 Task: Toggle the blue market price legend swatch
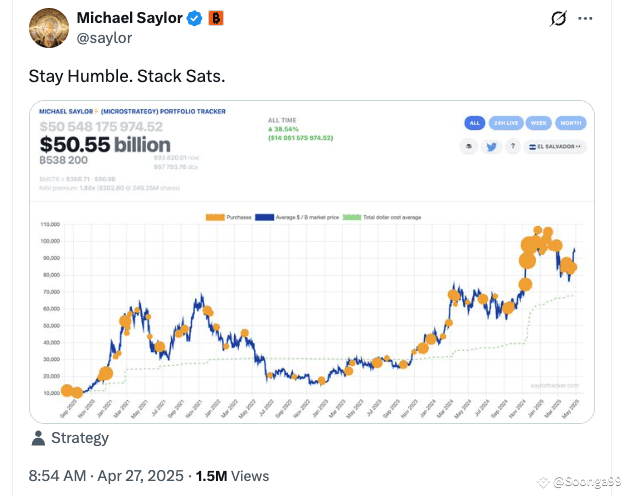pyautogui.click(x=264, y=217)
